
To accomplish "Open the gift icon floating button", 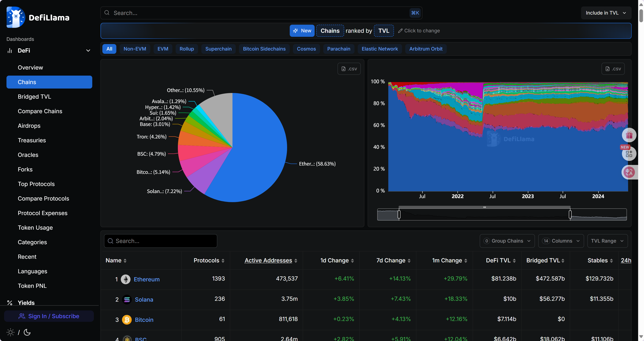I will [x=629, y=135].
